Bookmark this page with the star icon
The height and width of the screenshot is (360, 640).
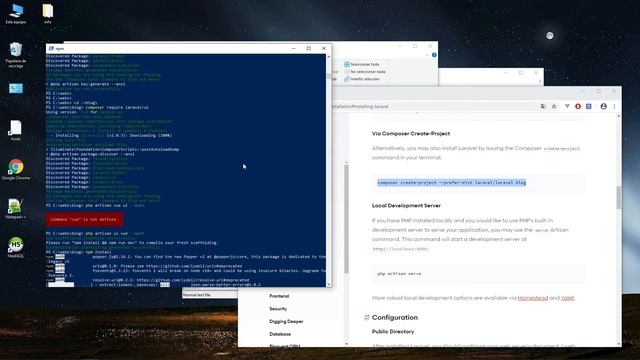554,106
